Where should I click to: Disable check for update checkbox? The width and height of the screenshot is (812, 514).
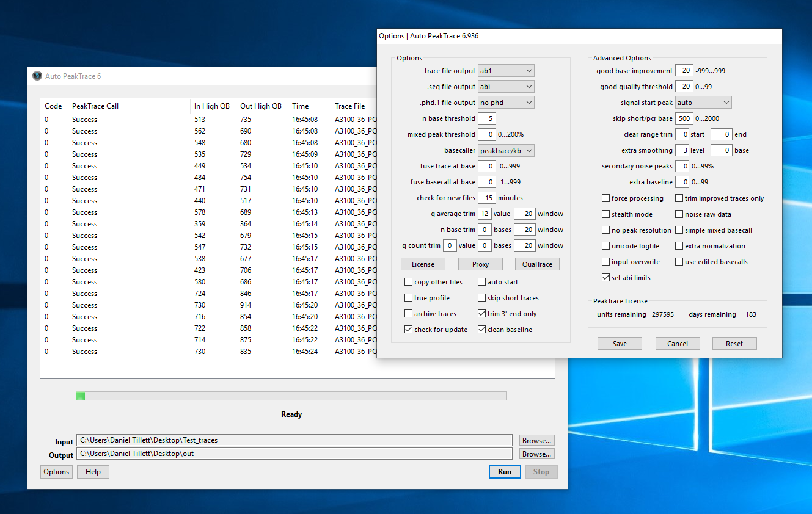tap(408, 330)
